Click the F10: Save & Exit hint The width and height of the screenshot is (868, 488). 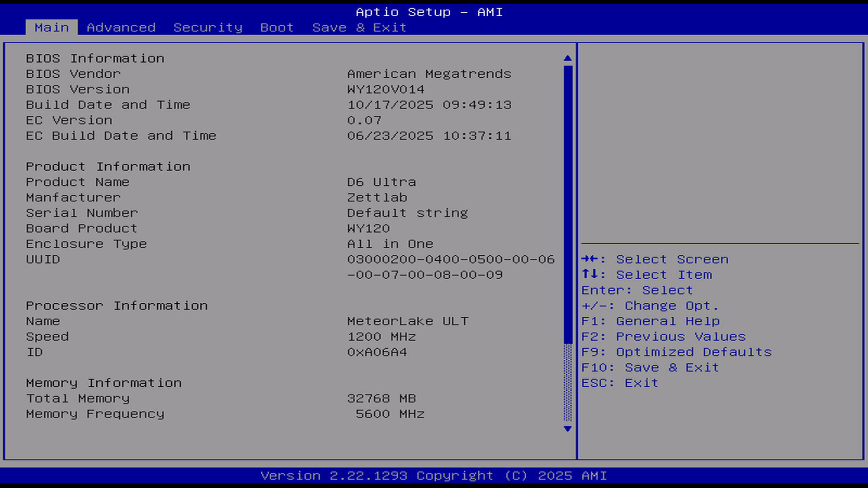point(650,367)
